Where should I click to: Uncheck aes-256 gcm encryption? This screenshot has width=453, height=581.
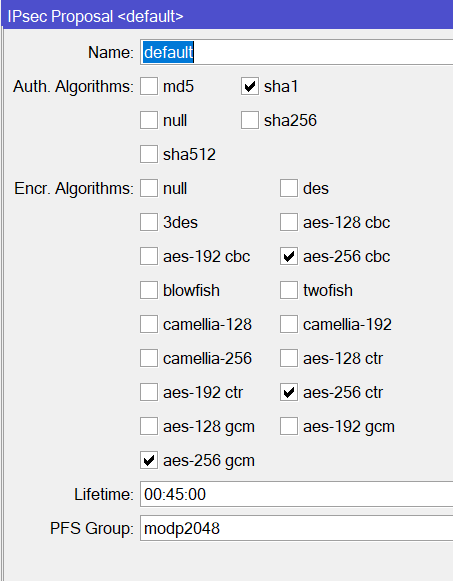coord(149,460)
